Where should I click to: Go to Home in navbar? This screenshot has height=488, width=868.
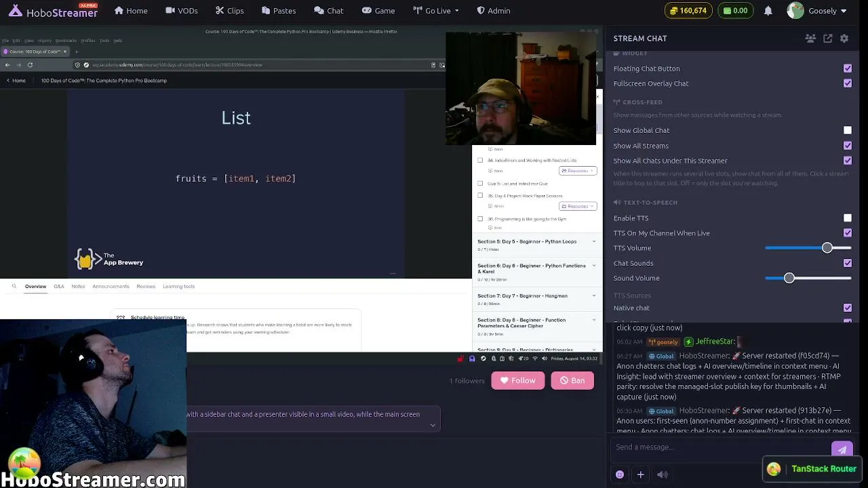coord(131,11)
